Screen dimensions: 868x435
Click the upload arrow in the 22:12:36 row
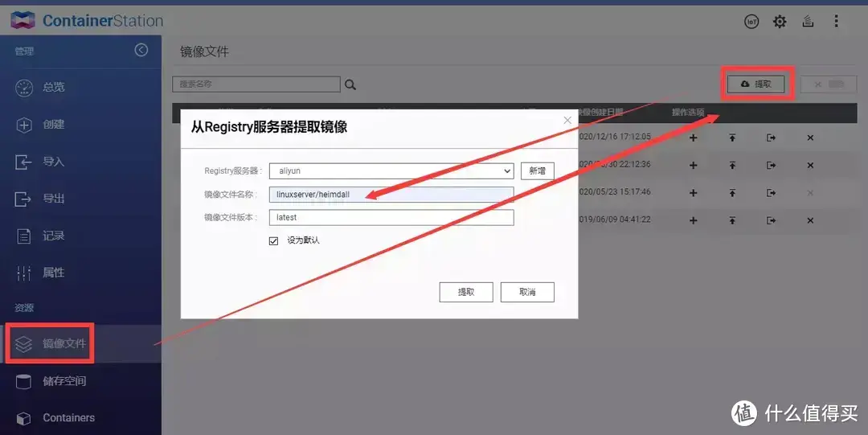[x=732, y=165]
